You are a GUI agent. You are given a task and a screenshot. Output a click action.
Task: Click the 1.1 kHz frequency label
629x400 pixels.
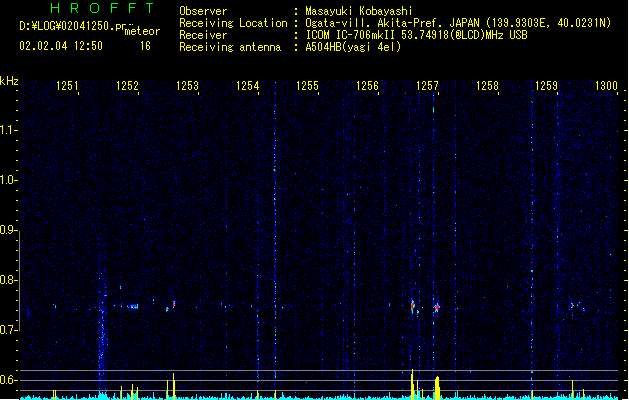pyautogui.click(x=8, y=130)
